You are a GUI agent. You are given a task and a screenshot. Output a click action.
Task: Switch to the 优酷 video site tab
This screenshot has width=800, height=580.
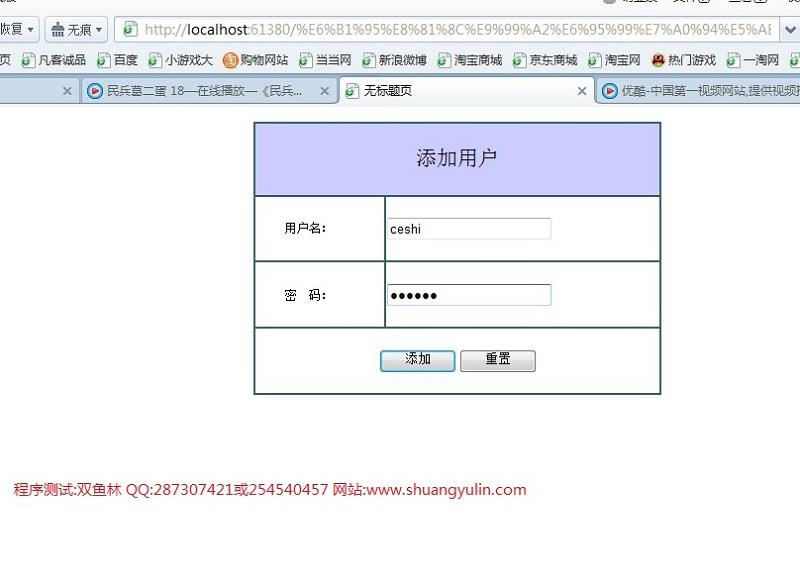pos(698,91)
